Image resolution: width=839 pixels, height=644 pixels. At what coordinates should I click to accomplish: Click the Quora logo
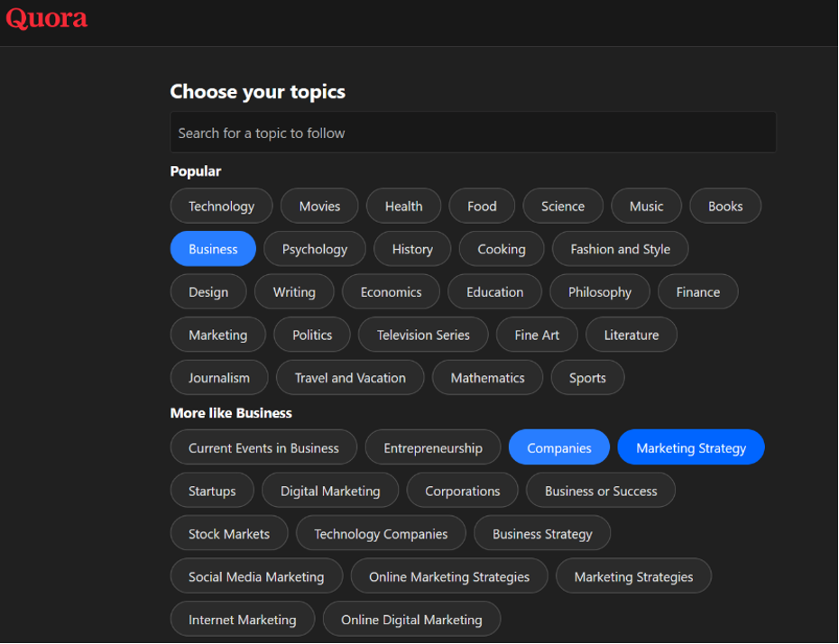coord(47,19)
